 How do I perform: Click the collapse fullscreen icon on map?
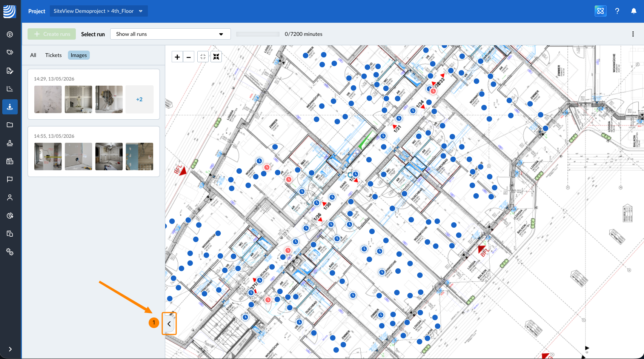(x=216, y=57)
